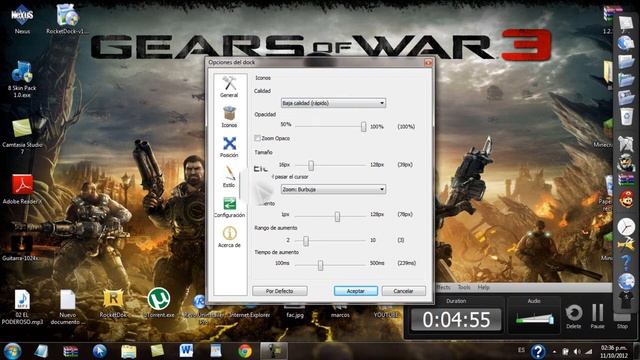Open the Nexus desktop shortcut
This screenshot has width=640, height=360.
point(22,19)
